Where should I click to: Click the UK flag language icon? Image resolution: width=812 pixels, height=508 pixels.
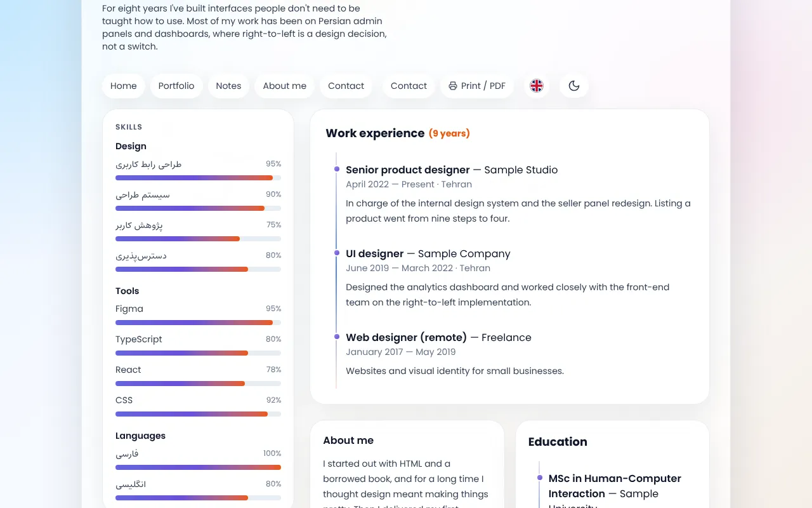tap(537, 86)
